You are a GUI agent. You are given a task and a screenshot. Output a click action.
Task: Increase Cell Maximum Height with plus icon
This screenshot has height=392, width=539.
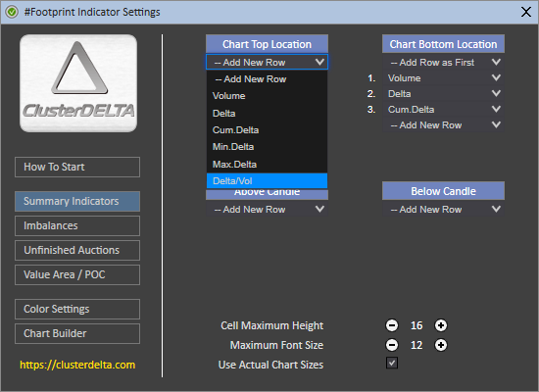pos(441,325)
